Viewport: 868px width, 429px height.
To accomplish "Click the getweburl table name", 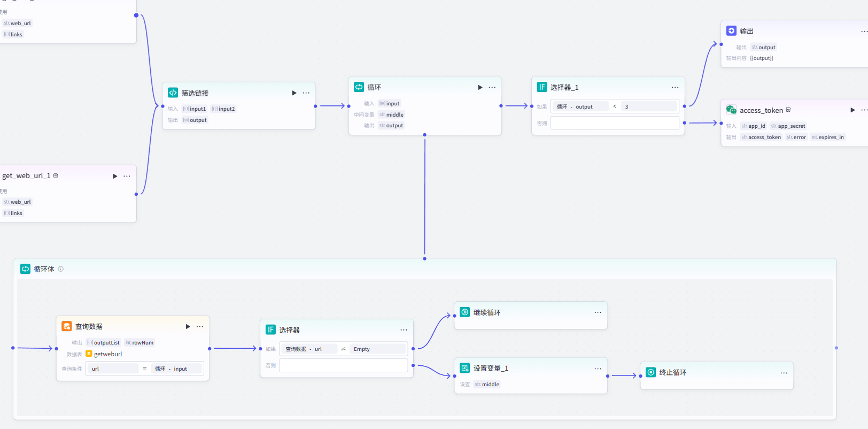I will [108, 354].
